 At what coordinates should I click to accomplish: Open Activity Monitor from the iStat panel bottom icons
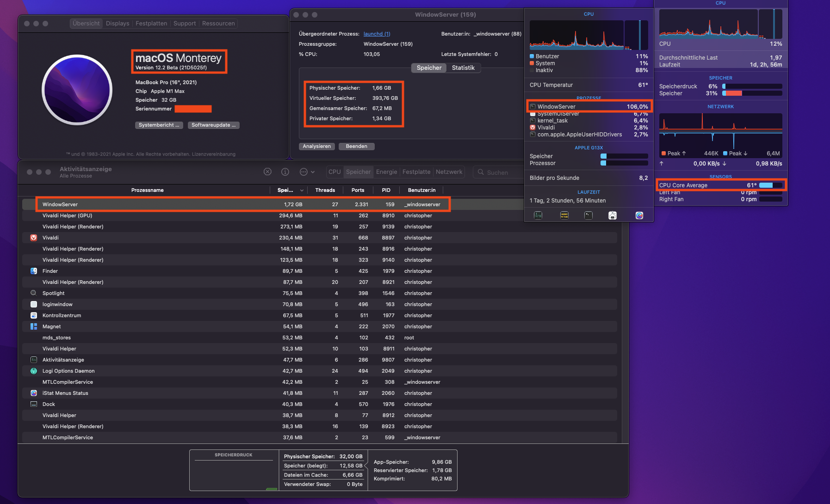click(538, 215)
